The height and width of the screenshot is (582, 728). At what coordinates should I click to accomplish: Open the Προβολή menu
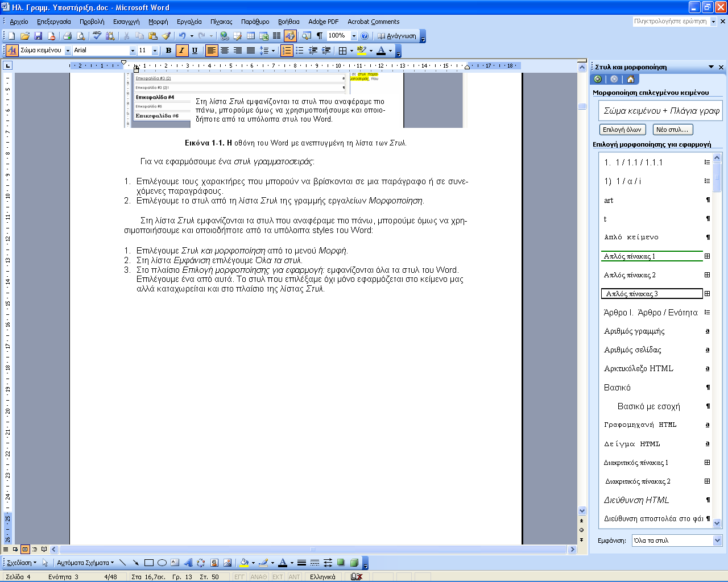(x=92, y=22)
